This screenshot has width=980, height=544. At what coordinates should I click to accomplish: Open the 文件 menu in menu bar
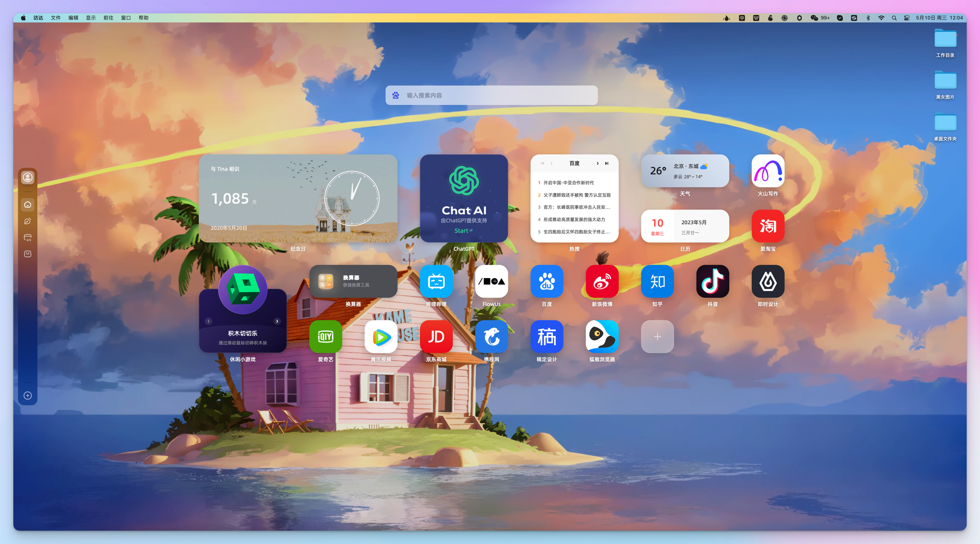56,18
